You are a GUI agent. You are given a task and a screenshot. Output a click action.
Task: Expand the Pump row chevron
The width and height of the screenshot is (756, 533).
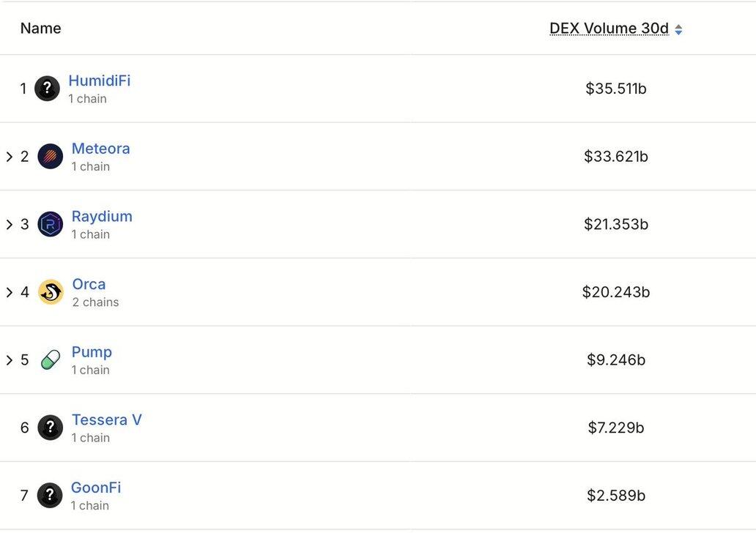(10, 360)
